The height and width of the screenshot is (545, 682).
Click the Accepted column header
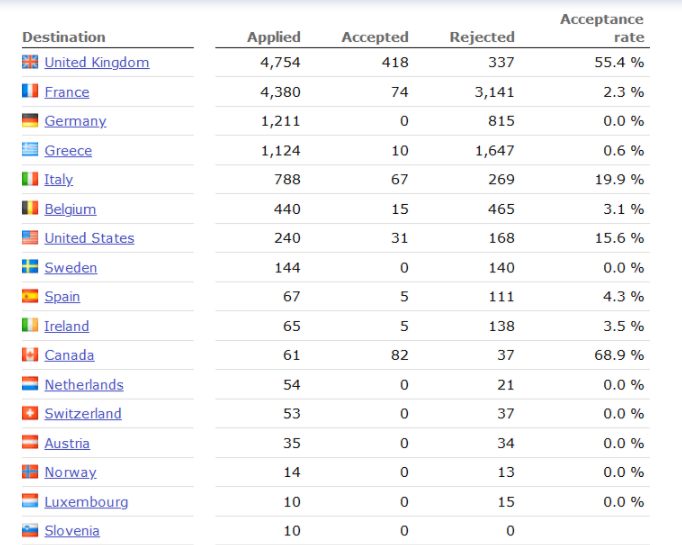pyautogui.click(x=375, y=37)
